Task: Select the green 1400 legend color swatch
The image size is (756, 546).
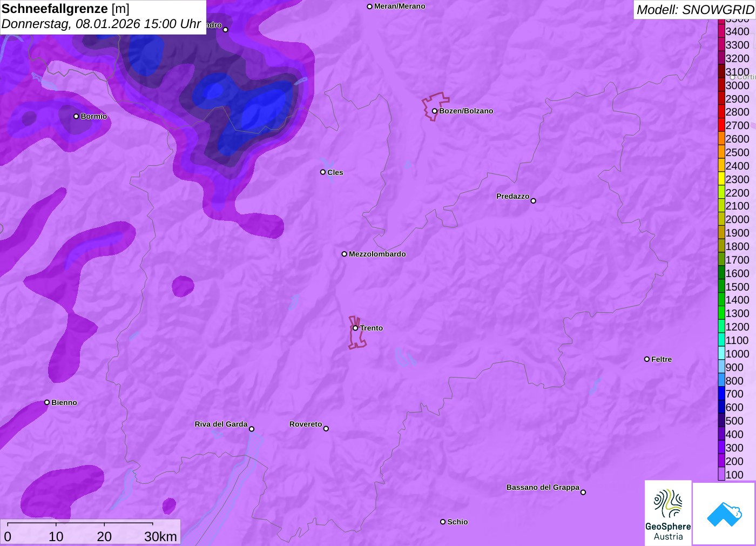Action: (x=721, y=300)
